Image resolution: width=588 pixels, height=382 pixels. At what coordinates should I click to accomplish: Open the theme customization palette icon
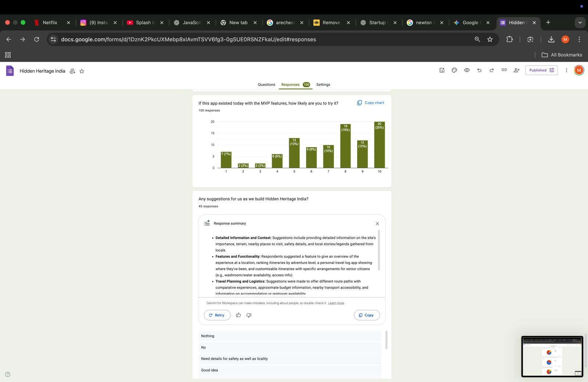coord(454,70)
